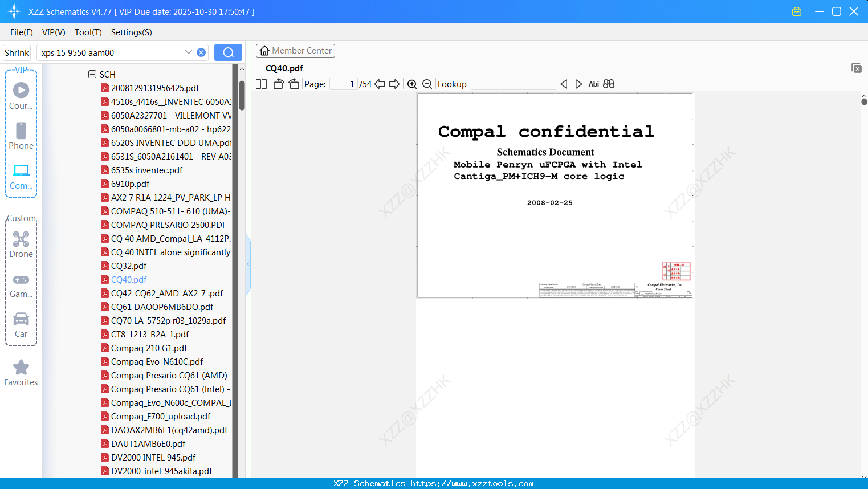The image size is (868, 489).
Task: Open the Drone category
Action: [21, 244]
